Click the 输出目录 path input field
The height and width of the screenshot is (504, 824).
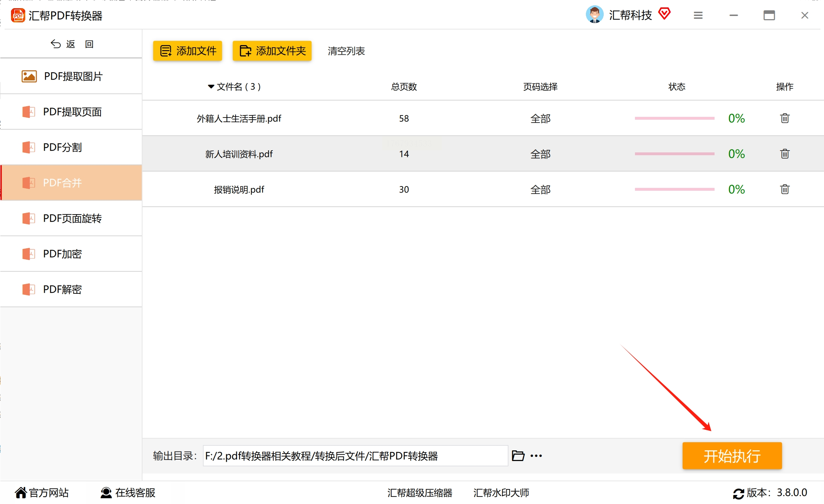point(355,456)
